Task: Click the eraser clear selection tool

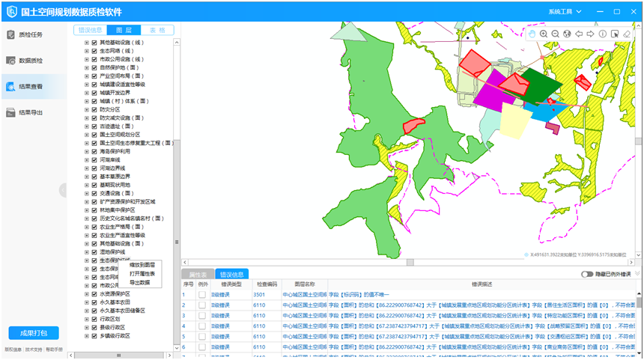Action: click(x=627, y=34)
